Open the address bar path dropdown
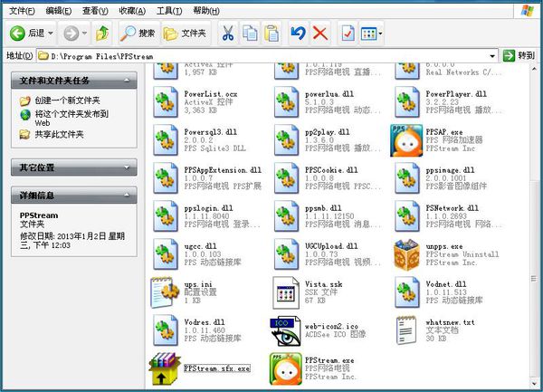This screenshot has width=543, height=392. click(491, 56)
